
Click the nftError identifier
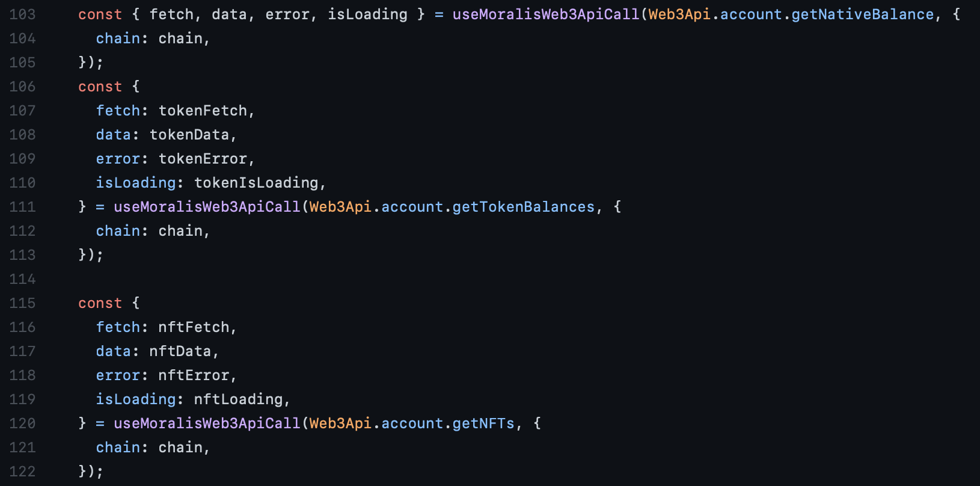(x=194, y=375)
